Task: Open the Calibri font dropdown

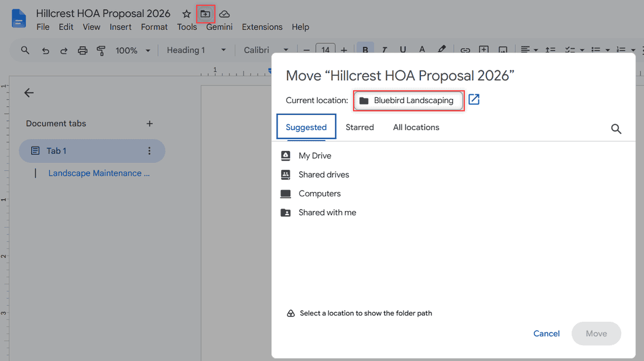Action: tap(266, 50)
